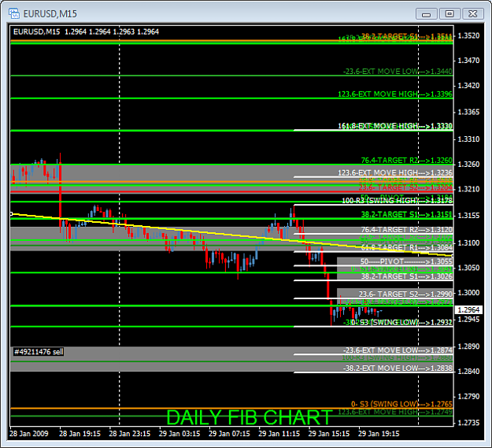Click the 29 Jan 19:15 time axis label
492x448 pixels.
click(x=379, y=434)
